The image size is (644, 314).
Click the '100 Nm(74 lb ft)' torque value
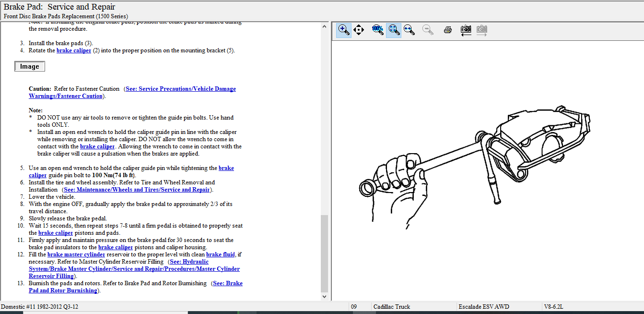tap(114, 175)
